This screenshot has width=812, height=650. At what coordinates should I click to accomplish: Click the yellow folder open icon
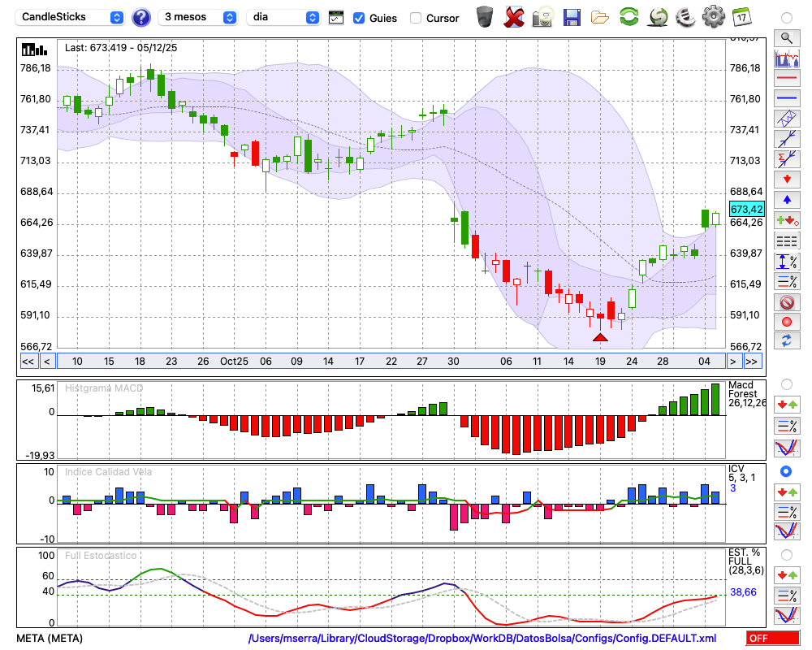tap(600, 16)
